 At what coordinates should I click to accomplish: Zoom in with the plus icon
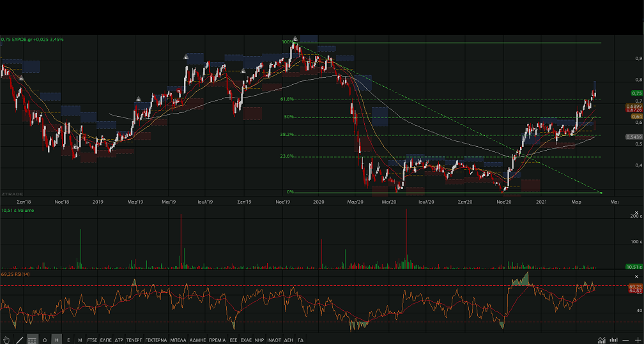coord(638,340)
